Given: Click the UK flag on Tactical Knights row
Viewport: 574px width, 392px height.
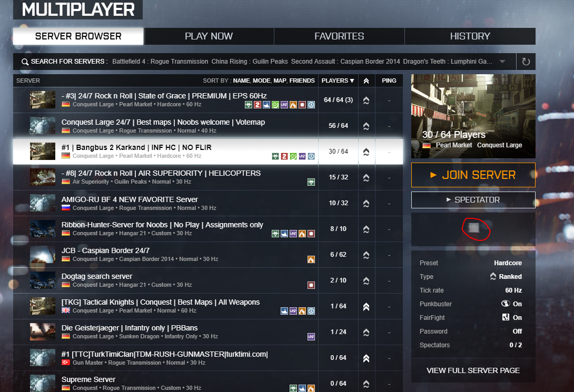Looking at the screenshot, I should click(66, 310).
